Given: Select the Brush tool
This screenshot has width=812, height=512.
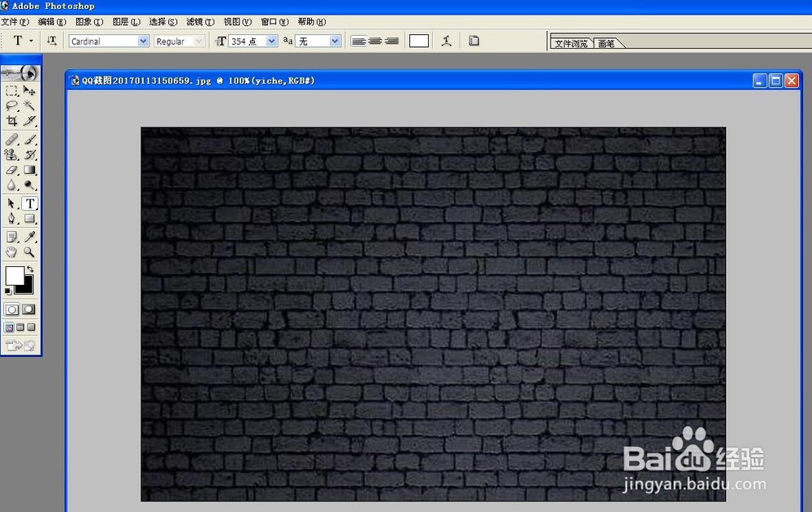Looking at the screenshot, I should click(x=29, y=140).
